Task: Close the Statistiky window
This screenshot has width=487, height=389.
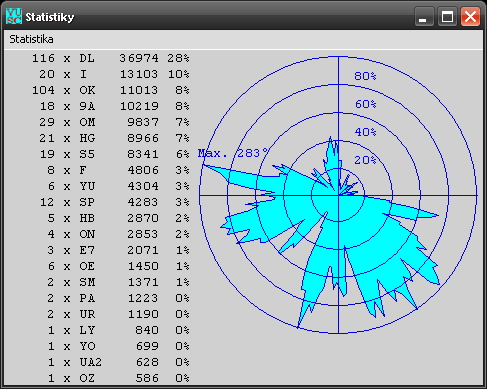Action: point(470,16)
